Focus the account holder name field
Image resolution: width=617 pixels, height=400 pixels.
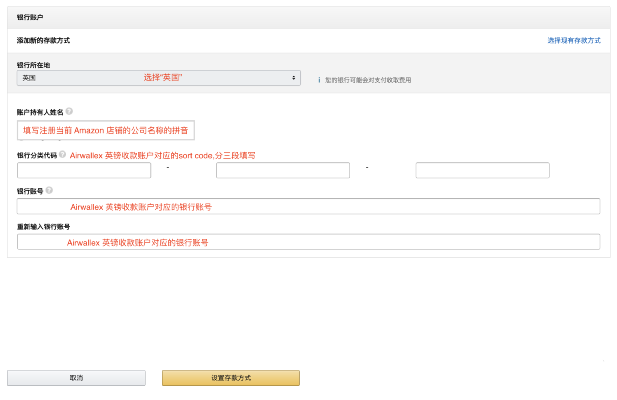click(x=105, y=131)
